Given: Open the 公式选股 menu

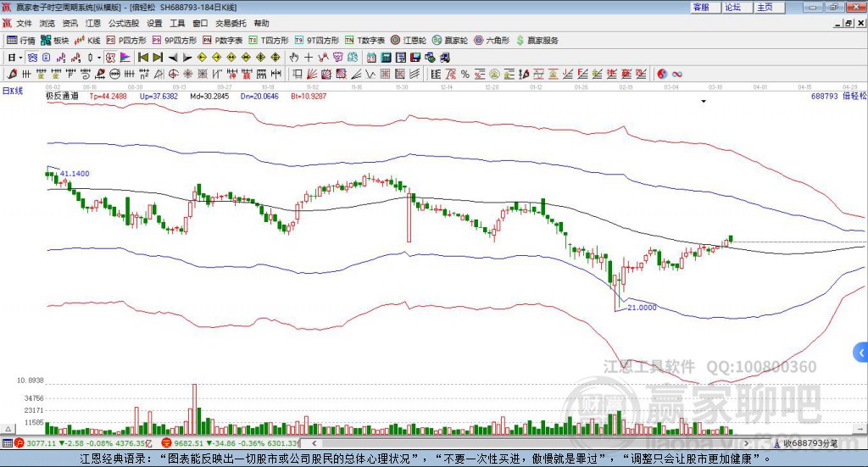Looking at the screenshot, I should tap(124, 23).
